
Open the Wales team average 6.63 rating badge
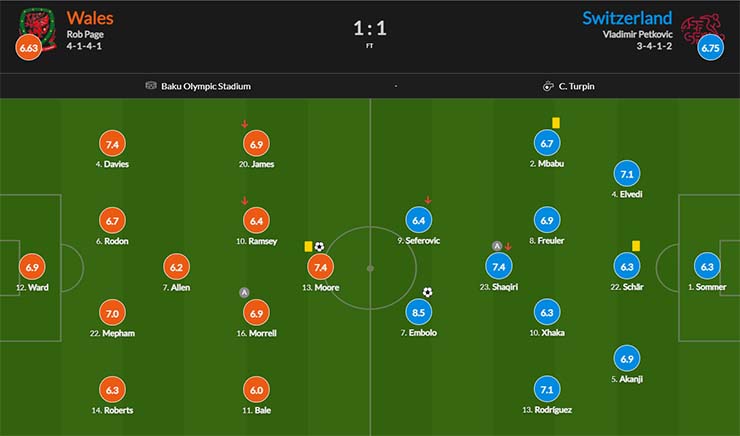[28, 48]
